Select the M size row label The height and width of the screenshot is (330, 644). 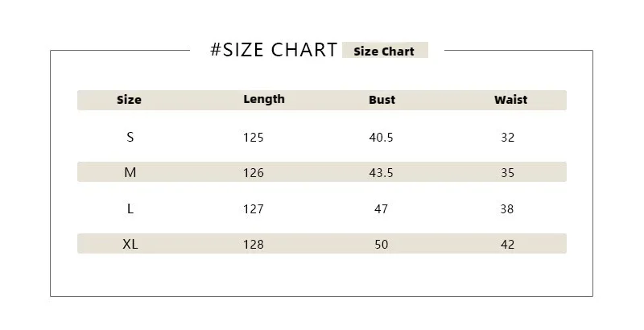click(130, 172)
